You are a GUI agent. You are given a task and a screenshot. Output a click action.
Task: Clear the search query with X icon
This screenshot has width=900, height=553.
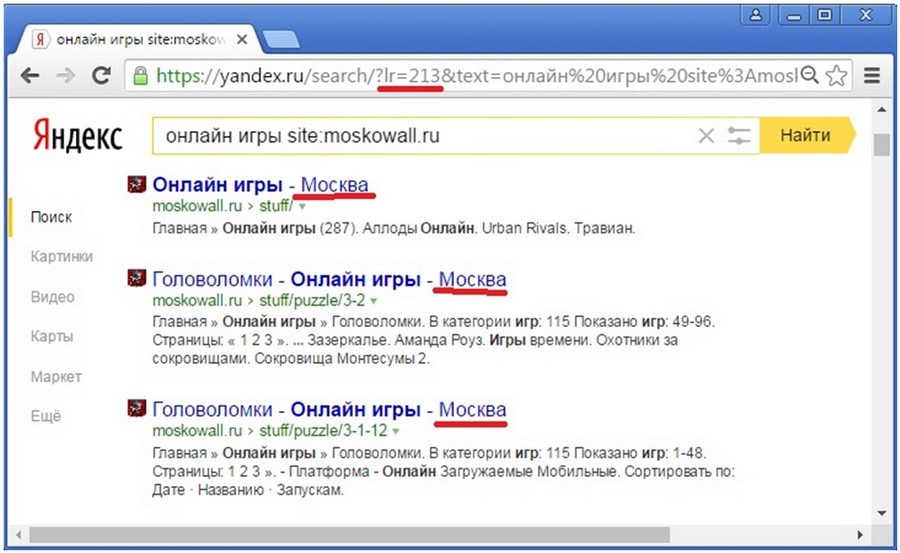click(706, 136)
